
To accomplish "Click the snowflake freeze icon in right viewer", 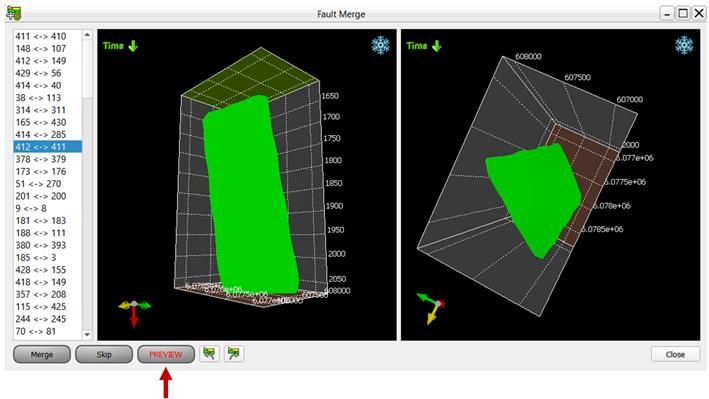I will [x=684, y=45].
